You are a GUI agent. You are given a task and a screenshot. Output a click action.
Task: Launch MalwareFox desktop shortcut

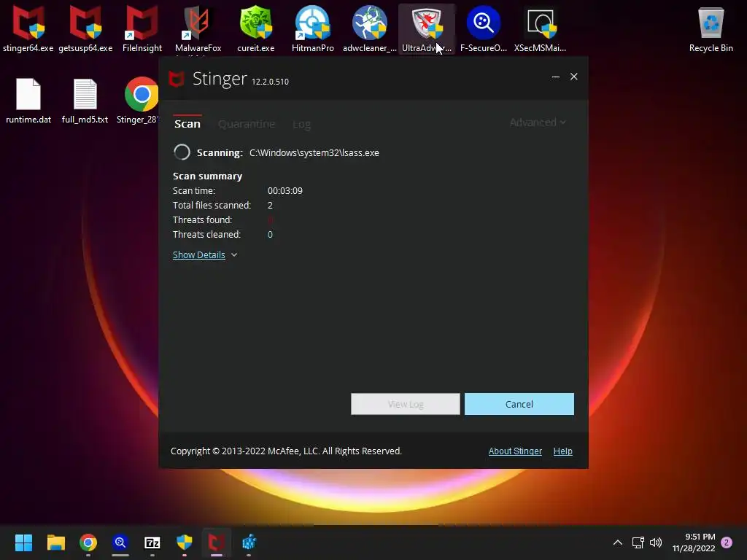(198, 28)
